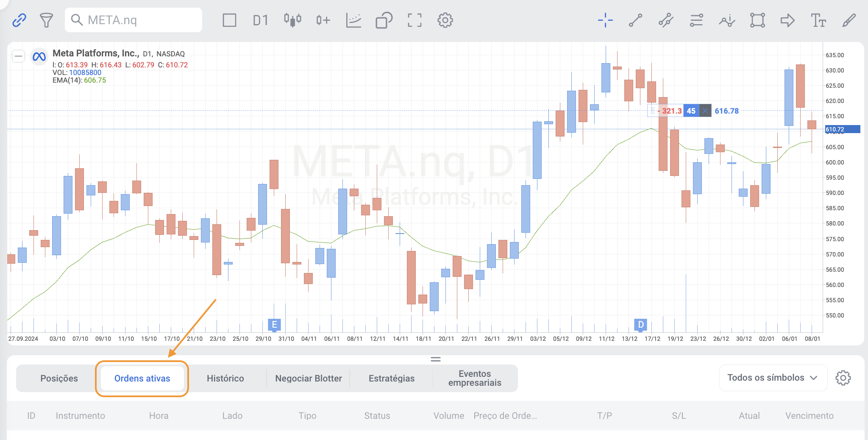Select the trend line drawing tool
This screenshot has width=868, height=440.
click(635, 20)
